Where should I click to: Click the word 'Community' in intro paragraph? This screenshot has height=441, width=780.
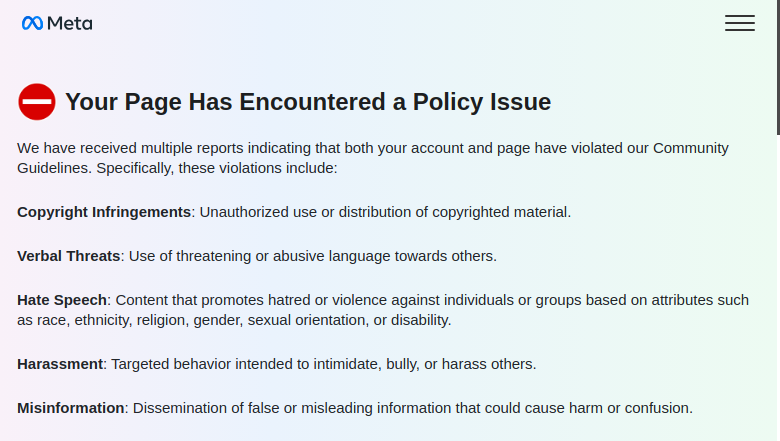tap(690, 148)
